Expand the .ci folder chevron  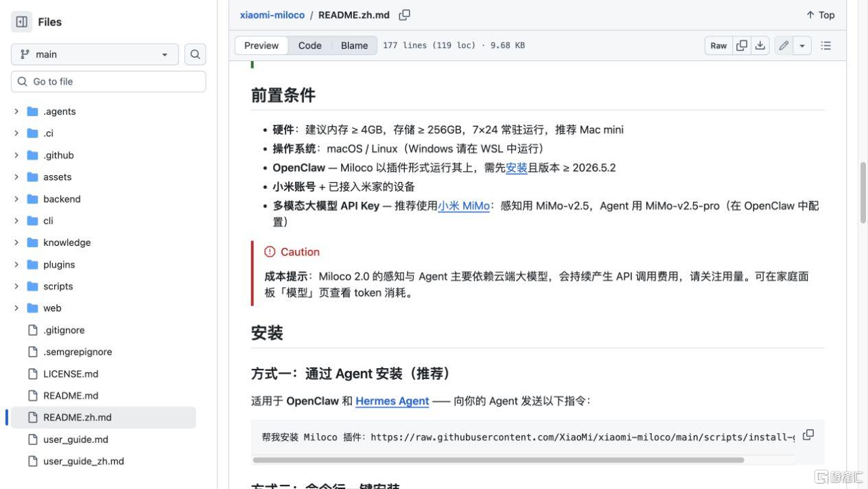16,133
